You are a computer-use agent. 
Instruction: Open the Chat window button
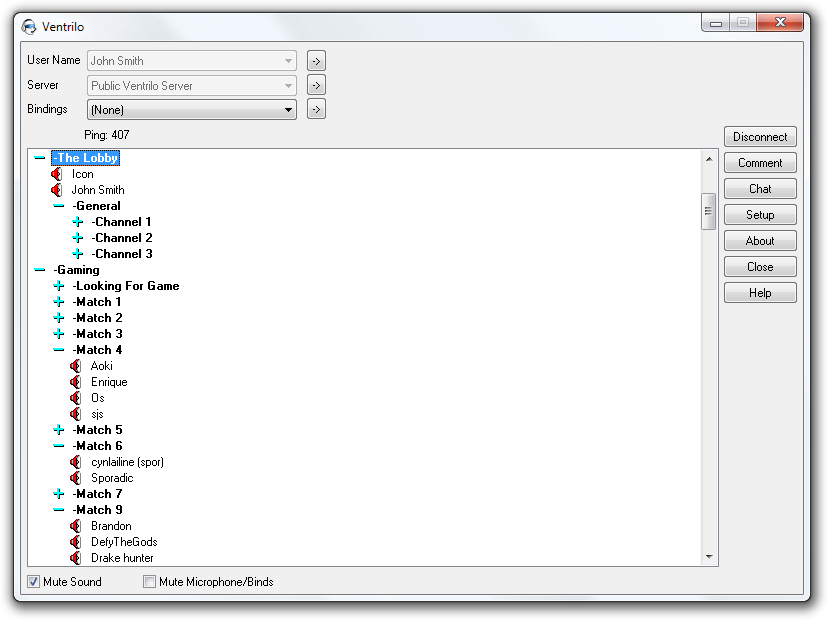point(760,189)
